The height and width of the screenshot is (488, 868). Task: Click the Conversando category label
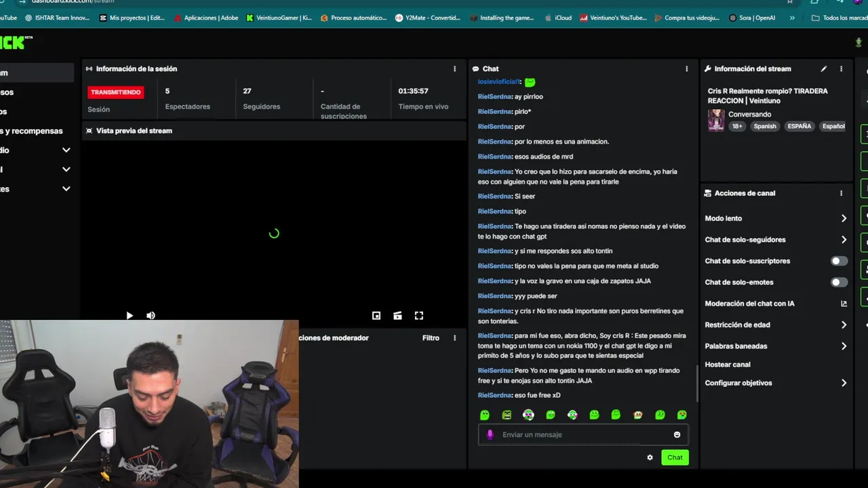pyautogui.click(x=749, y=115)
